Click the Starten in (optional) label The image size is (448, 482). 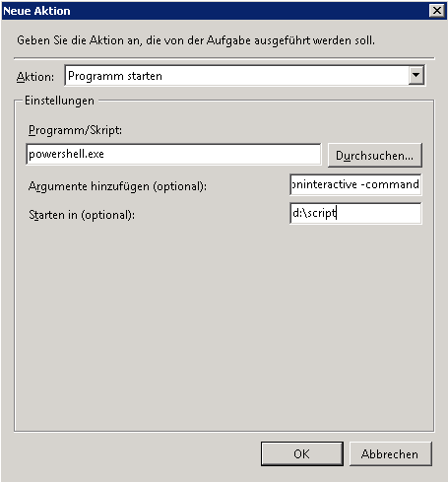(x=82, y=215)
